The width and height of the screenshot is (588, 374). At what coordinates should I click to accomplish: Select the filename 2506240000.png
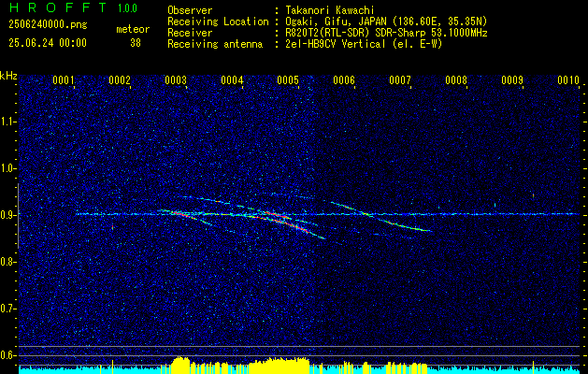[x=48, y=25]
